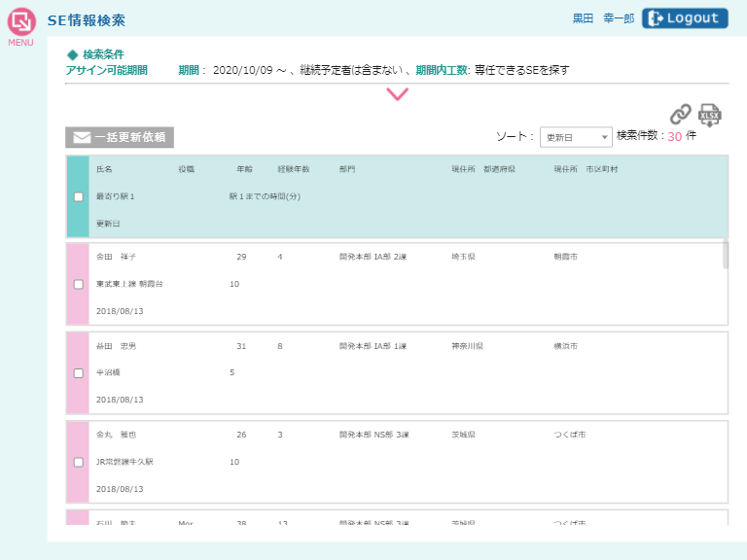The height and width of the screenshot is (560, 747).
Task: Click the 部門 column header
Action: tap(347, 169)
